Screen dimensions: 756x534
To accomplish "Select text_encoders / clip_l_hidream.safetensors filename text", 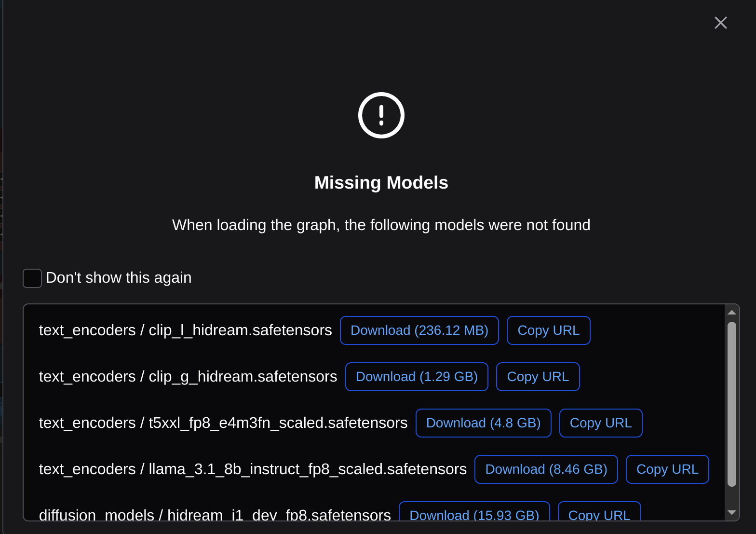I will 185,330.
